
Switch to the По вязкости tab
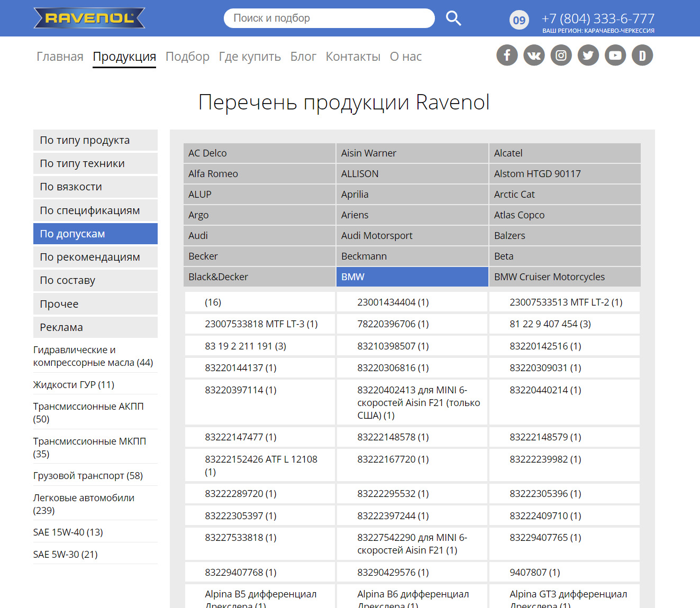pos(95,187)
